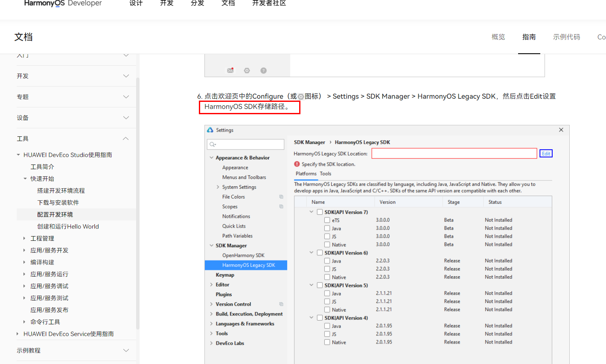Viewport: 606px width, 364px height.
Task: Expand the 示例教程 sidebar section
Action: point(126,350)
